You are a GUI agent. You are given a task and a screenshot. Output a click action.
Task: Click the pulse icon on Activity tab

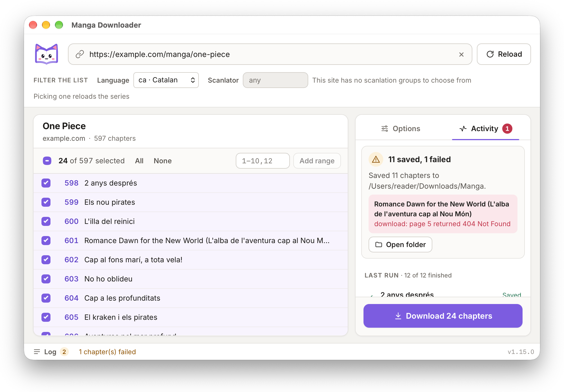463,129
